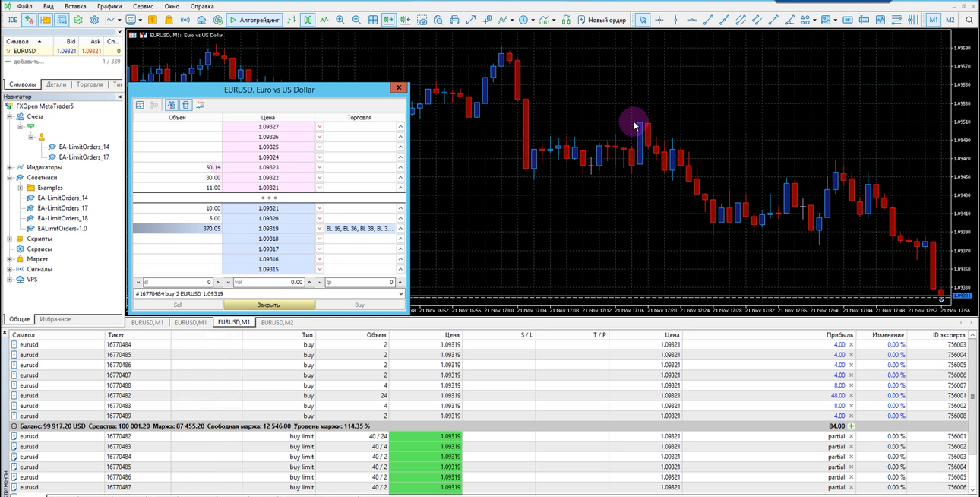Switch to the EURUSD,M2 chart tab
Screen dimensions: 980x497
(x=277, y=322)
